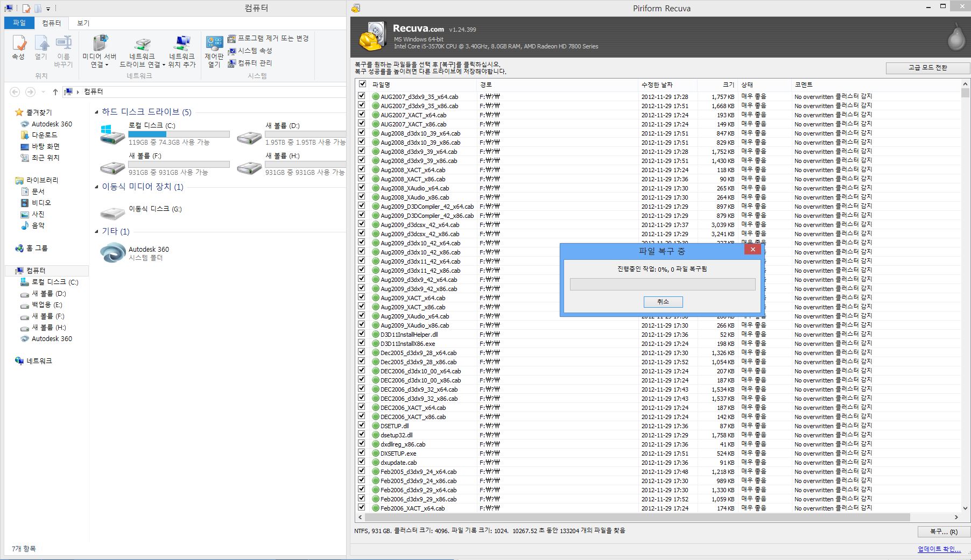Uncheck DSETUP.dll file checkbox
Image resolution: width=971 pixels, height=560 pixels.
click(362, 425)
